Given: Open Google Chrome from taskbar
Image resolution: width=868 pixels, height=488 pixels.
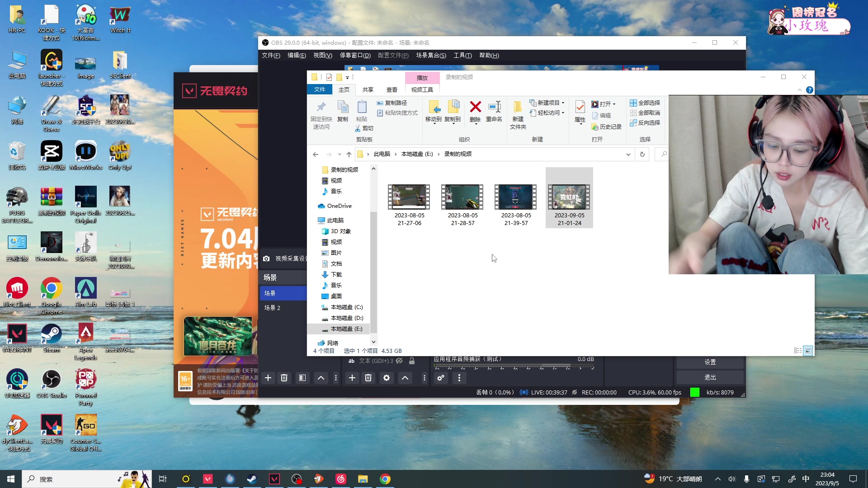Looking at the screenshot, I should pos(385,479).
